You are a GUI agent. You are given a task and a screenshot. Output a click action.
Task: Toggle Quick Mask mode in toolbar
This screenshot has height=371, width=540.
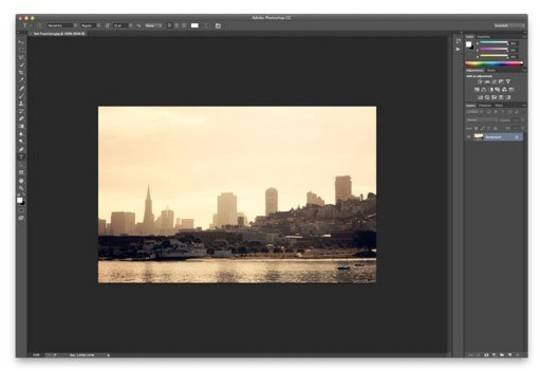tap(21, 210)
